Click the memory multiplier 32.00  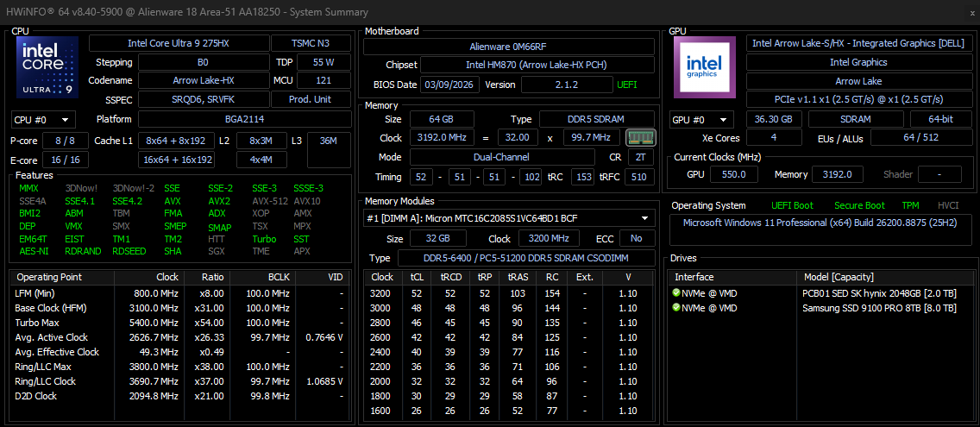(518, 137)
